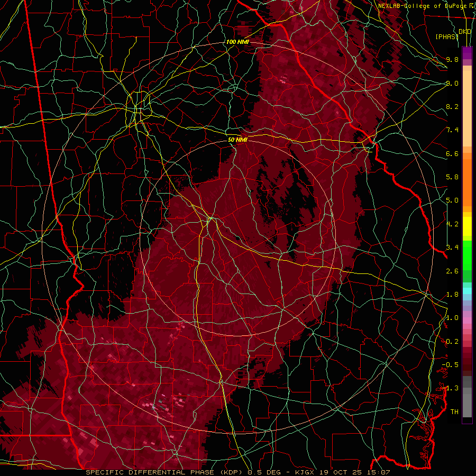Click the 6.6 scale value

point(452,153)
